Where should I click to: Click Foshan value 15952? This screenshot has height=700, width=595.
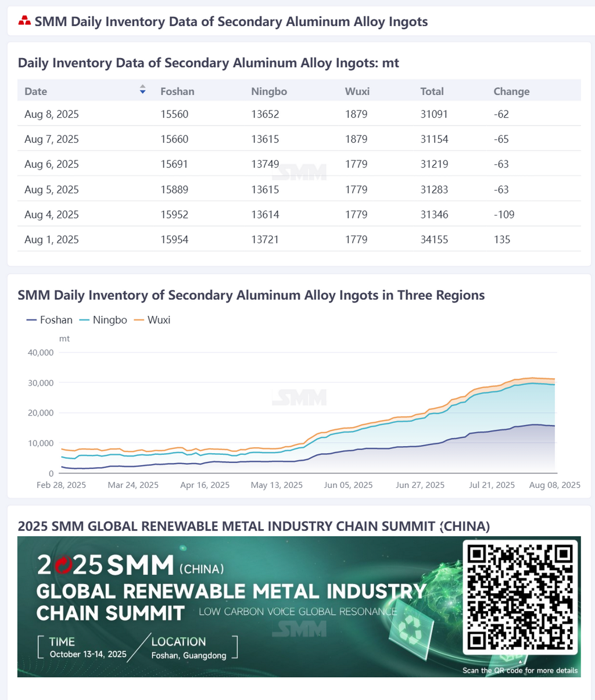[x=174, y=215]
